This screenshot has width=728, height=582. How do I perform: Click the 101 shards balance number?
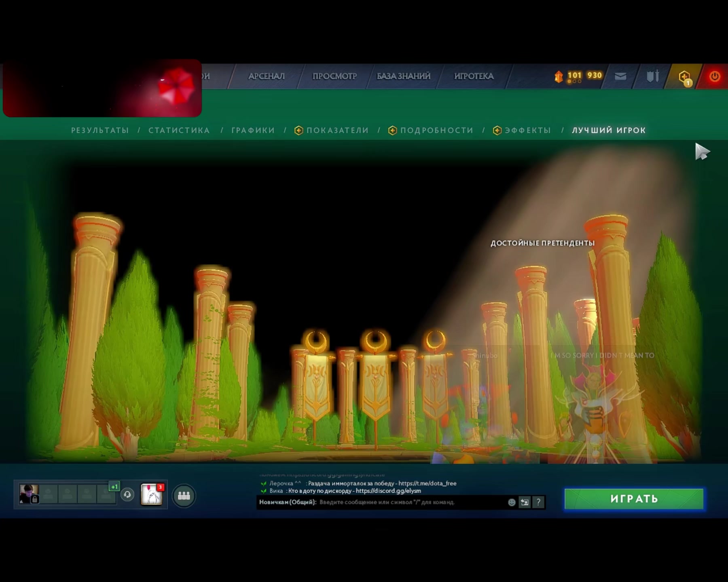click(574, 75)
